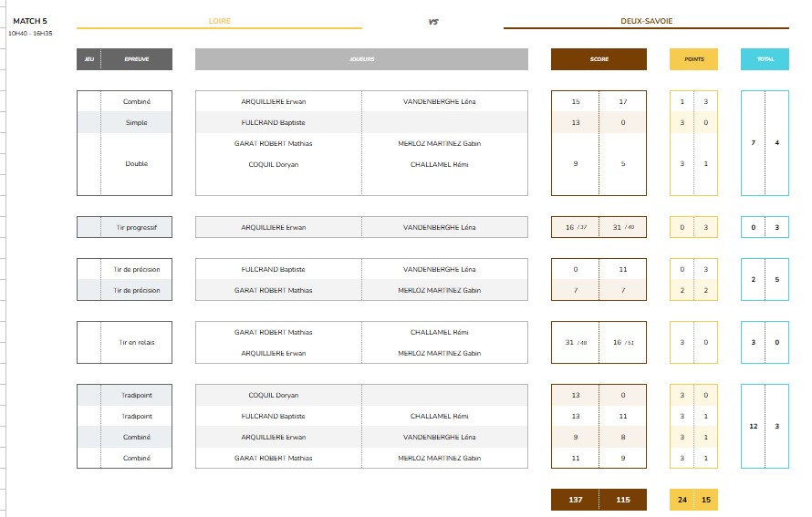Viewport: 812px width, 517px height.
Task: Click the Double event cell
Action: pos(136,164)
